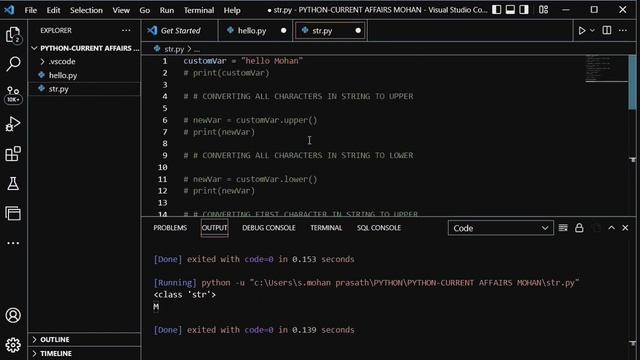Toggle primary side bar visibility

pos(496,9)
